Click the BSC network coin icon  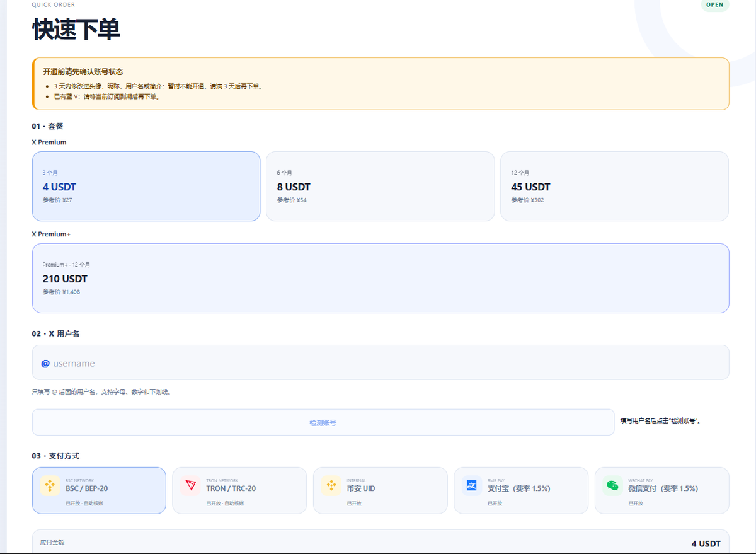(50, 486)
